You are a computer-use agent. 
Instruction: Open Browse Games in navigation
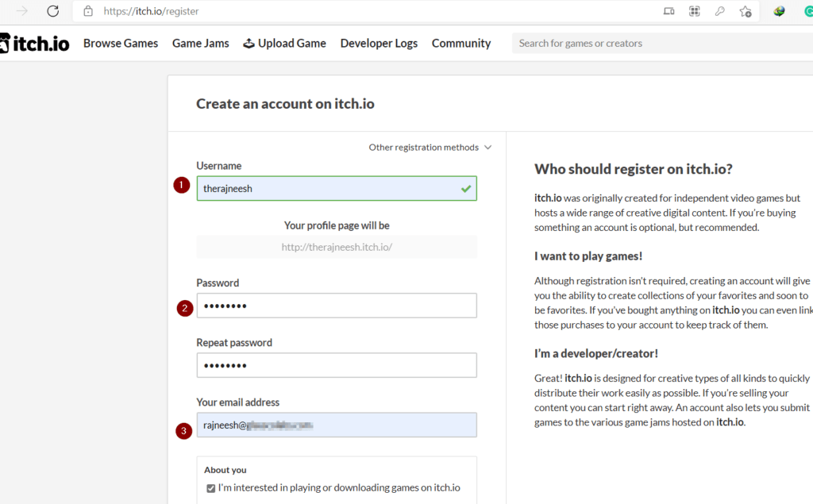(121, 43)
